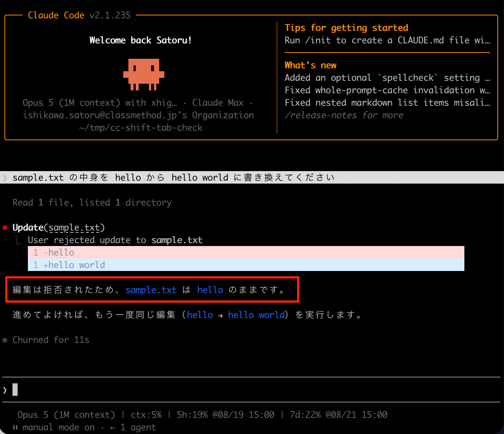
Task: Click the '← 1 agent' status entry
Action: coord(133,427)
